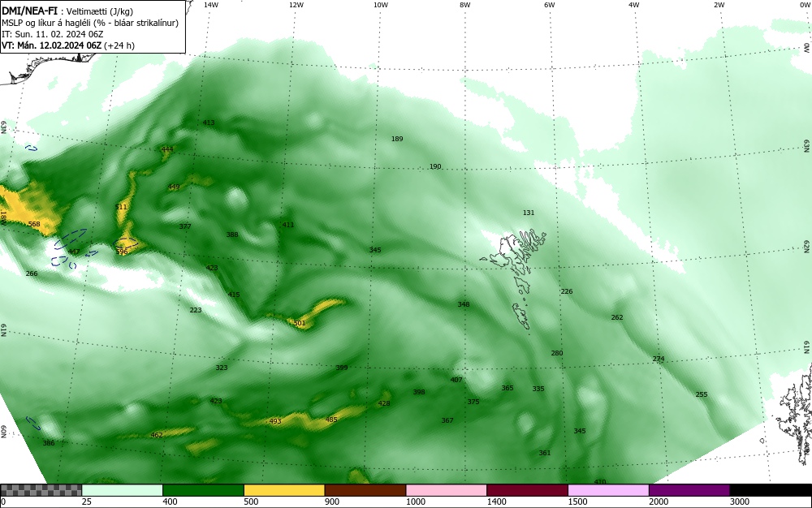Click the map value '428'

pyautogui.click(x=384, y=403)
